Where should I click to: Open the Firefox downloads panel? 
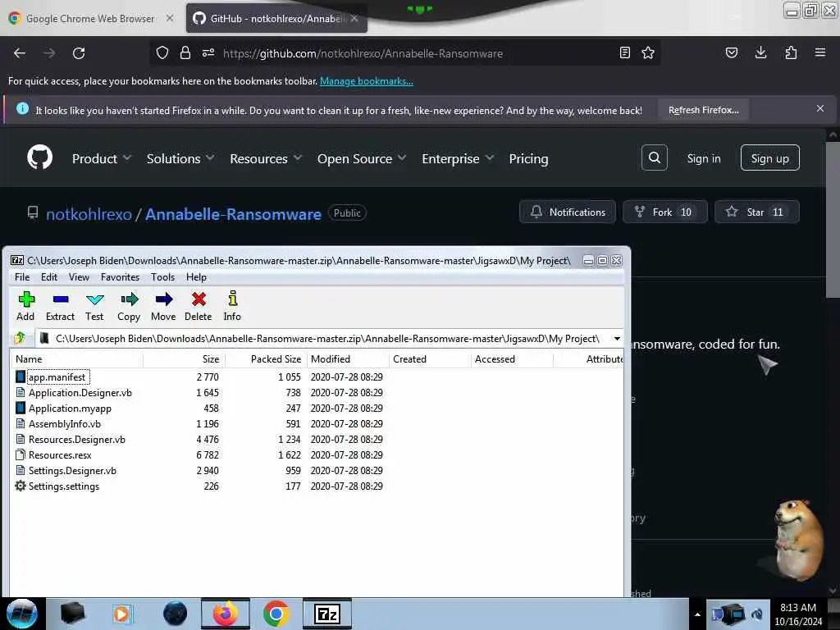coord(760,52)
